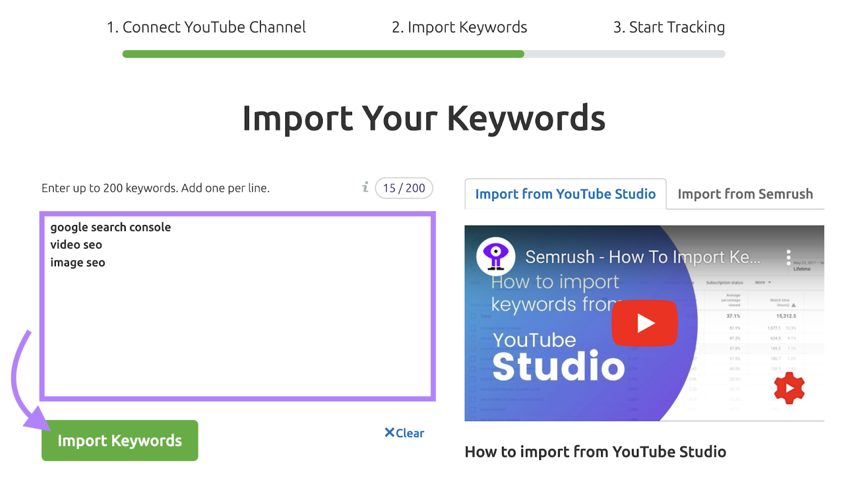Click the 15 / 200 keyword counter badge
Viewport: 868px width, 480px height.
click(404, 188)
